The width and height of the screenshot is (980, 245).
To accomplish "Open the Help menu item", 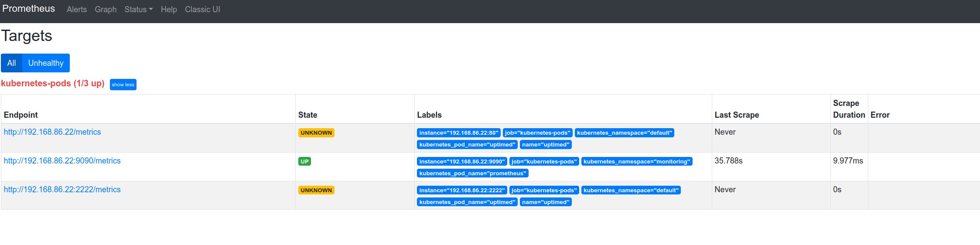I will tap(169, 9).
